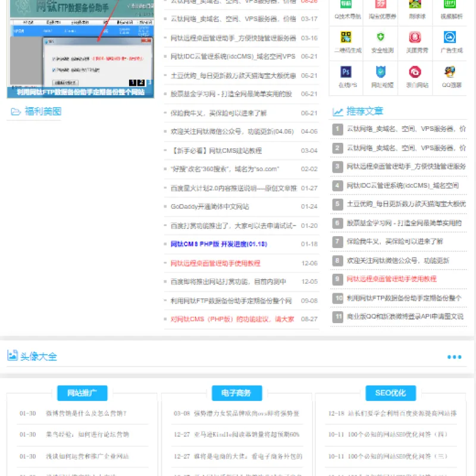Select slide 2 on banner slider
476x476 pixels.
[x=141, y=83]
